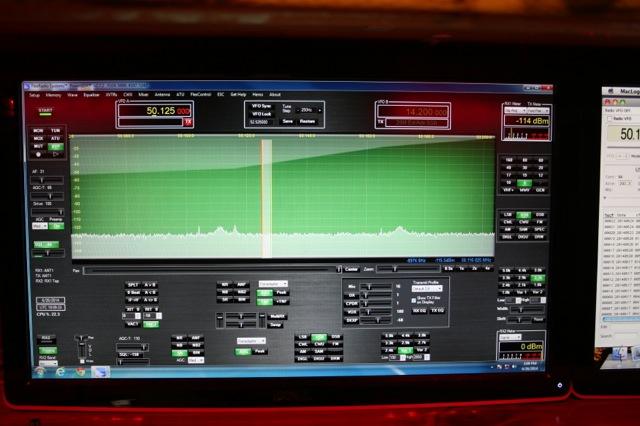Open the RX2 AGC dropdown
640x426 pixels.
tap(196, 361)
